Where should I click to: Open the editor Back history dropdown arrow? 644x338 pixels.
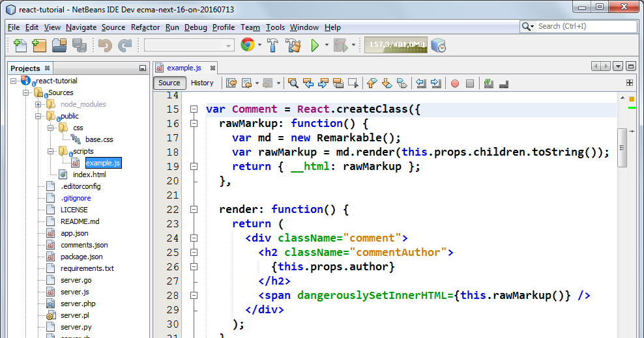pyautogui.click(x=257, y=83)
